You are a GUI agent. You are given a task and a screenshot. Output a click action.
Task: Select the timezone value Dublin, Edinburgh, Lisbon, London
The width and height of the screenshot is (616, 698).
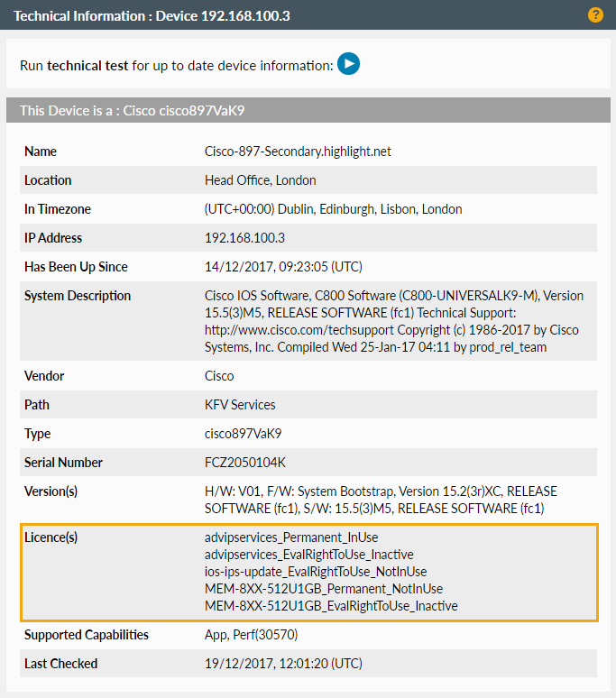pyautogui.click(x=370, y=209)
